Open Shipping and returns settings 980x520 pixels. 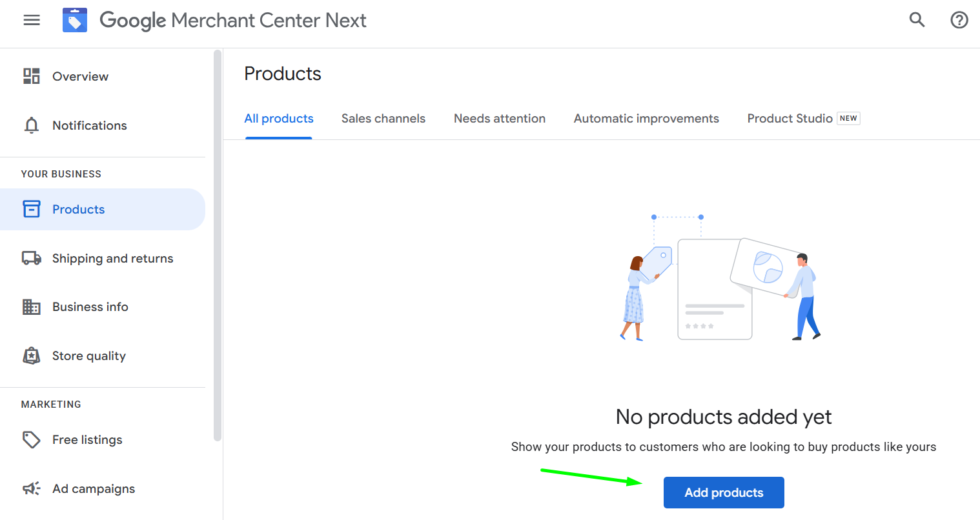112,258
